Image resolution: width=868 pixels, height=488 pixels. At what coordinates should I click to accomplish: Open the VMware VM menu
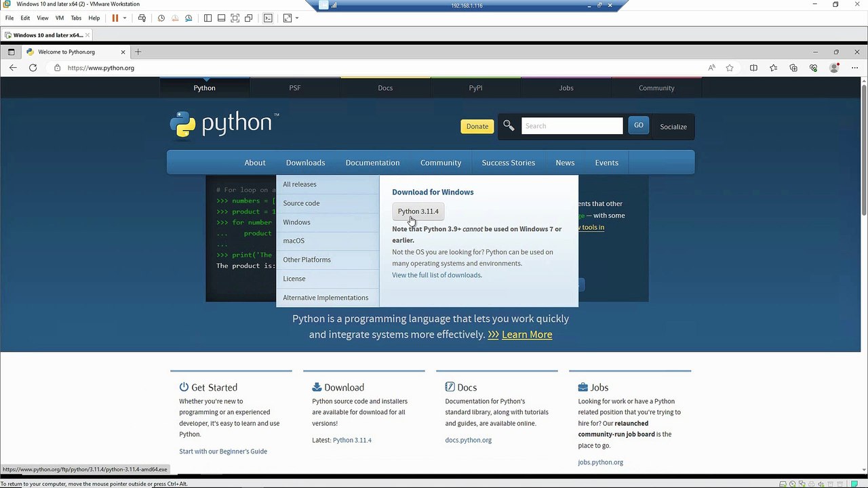(60, 18)
